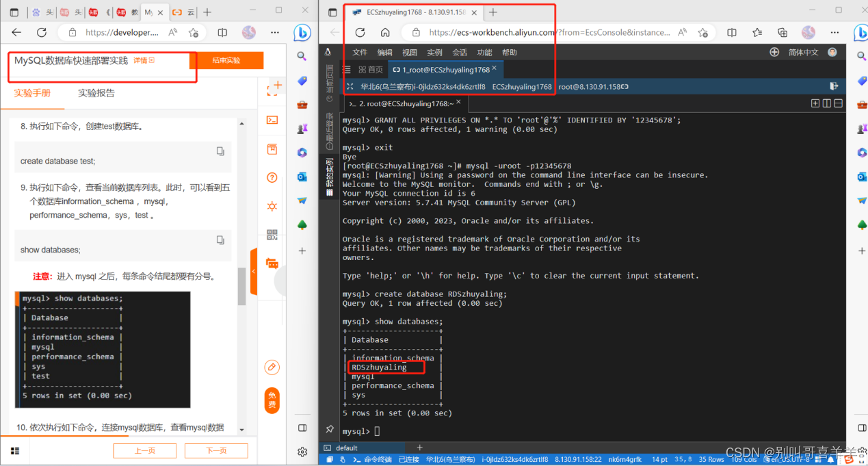Click the 命令终端 status bar item
Screen dimensions: 868x466
[x=373, y=460]
